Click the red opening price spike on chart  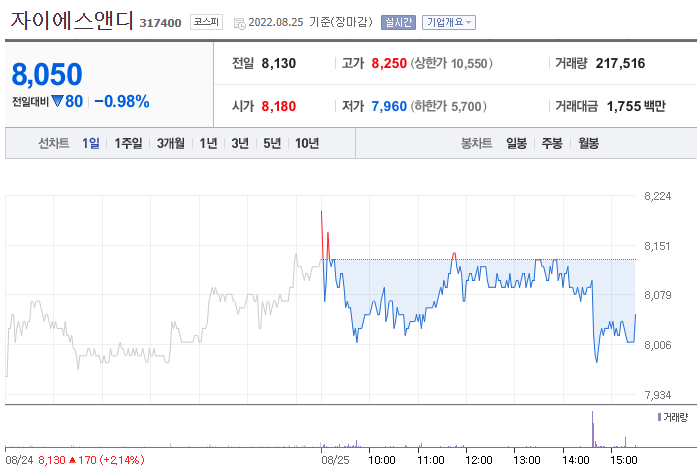pyautogui.click(x=322, y=235)
